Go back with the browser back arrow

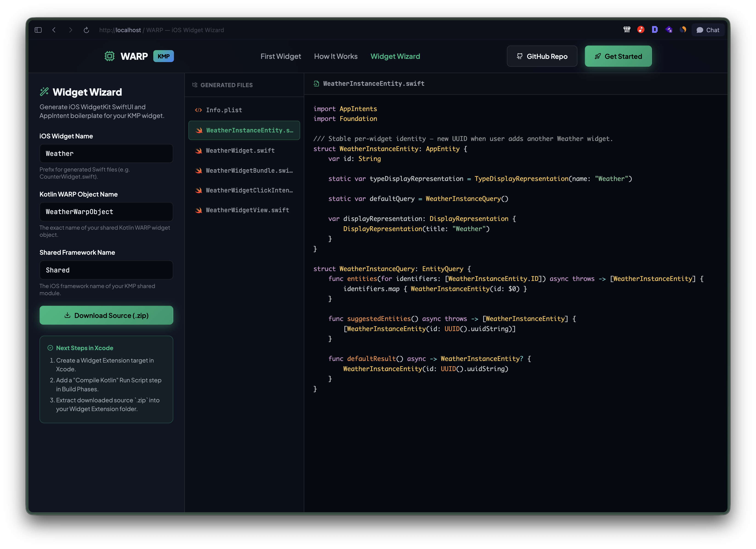[54, 30]
